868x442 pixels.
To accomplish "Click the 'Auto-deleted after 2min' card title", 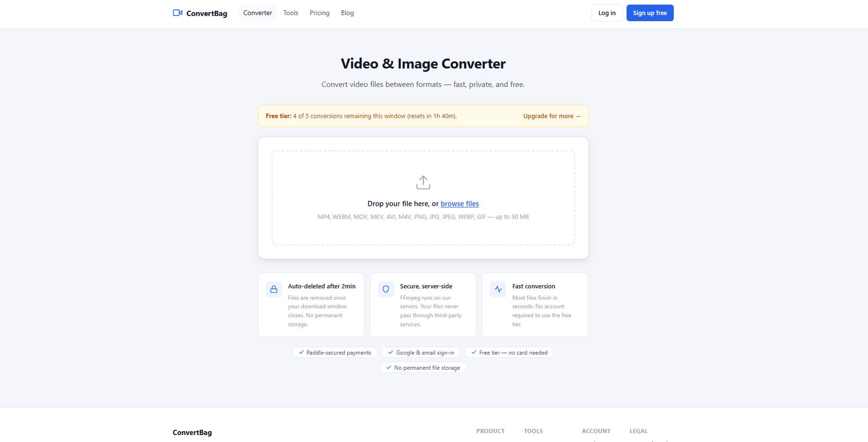I will [x=322, y=286].
